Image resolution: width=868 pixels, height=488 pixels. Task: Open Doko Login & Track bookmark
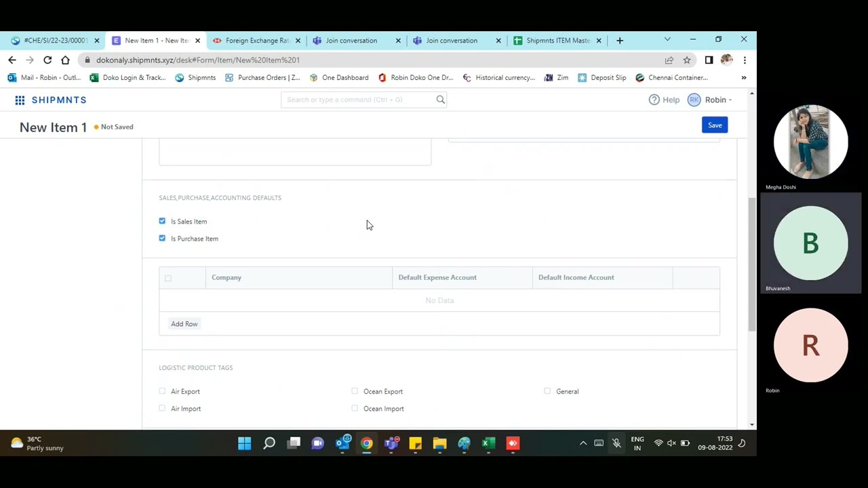point(127,78)
